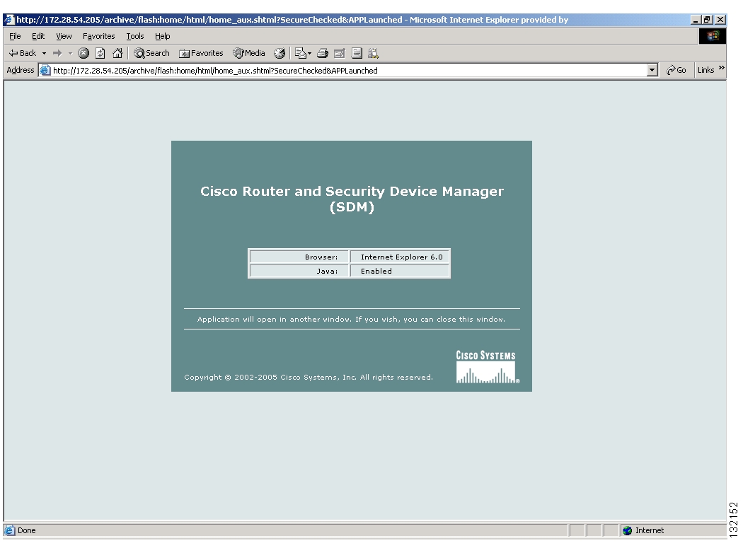
Task: Open the Media pane button
Action: [249, 53]
